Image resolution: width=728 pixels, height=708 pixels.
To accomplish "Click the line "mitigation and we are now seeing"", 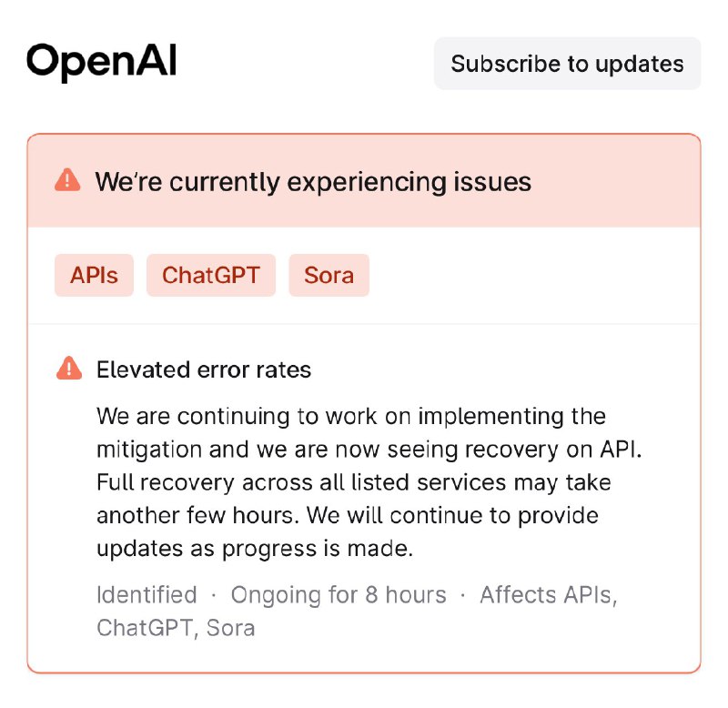I will (369, 450).
